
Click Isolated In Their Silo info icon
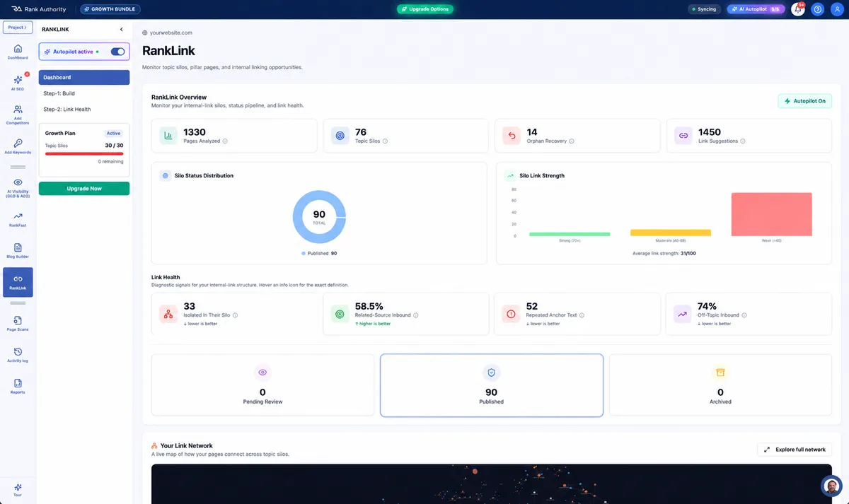[236, 315]
